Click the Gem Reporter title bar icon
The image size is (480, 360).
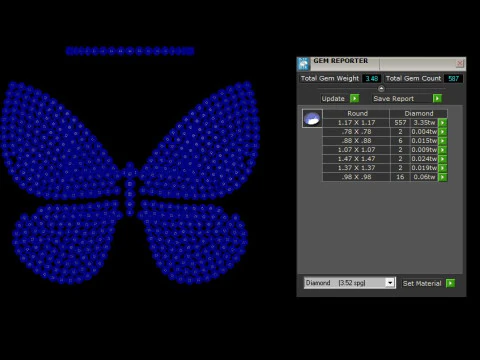(303, 63)
